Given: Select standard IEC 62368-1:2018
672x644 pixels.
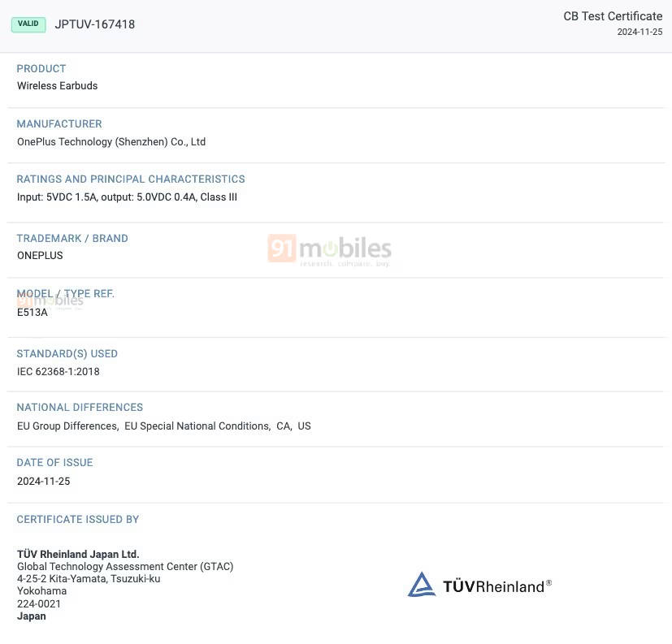Looking at the screenshot, I should click(59, 372).
